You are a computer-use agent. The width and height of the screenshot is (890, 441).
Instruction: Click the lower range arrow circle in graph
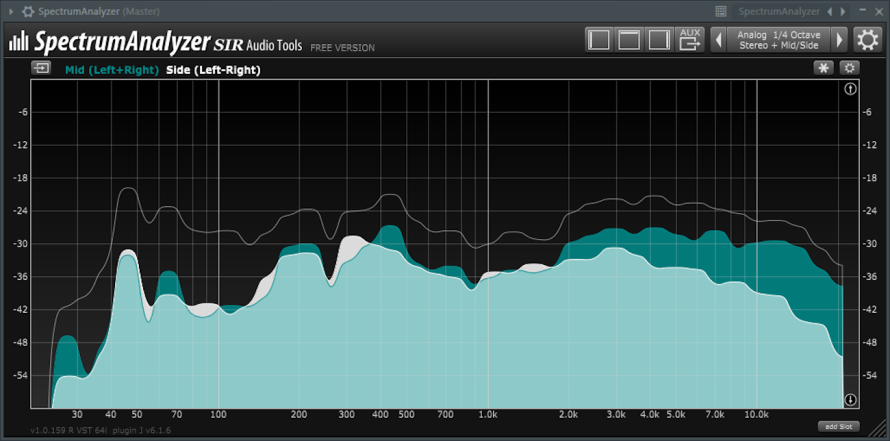[x=850, y=400]
